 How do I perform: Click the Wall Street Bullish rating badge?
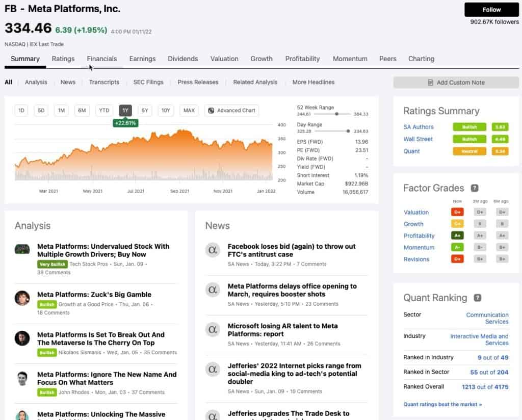(469, 139)
